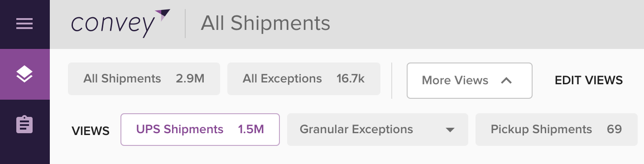Click the purple arrow mark on Convey logo

pyautogui.click(x=163, y=15)
